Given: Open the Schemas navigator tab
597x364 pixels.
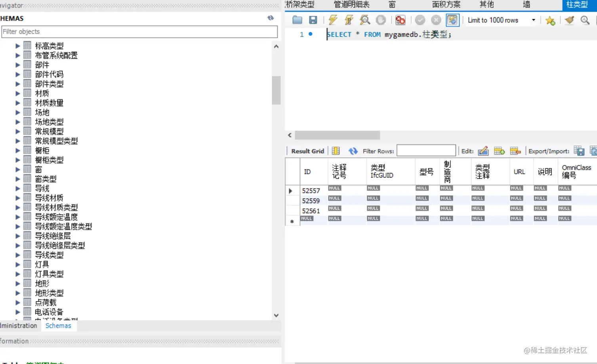Looking at the screenshot, I should (58, 326).
